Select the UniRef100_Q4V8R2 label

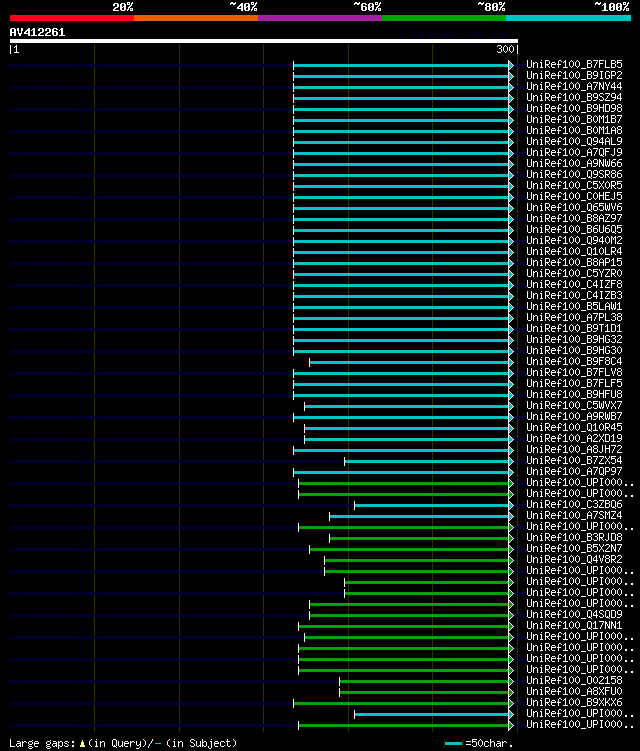tap(574, 560)
